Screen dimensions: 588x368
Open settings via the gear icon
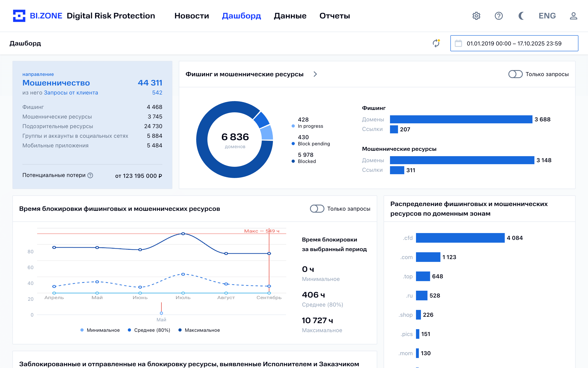(476, 16)
